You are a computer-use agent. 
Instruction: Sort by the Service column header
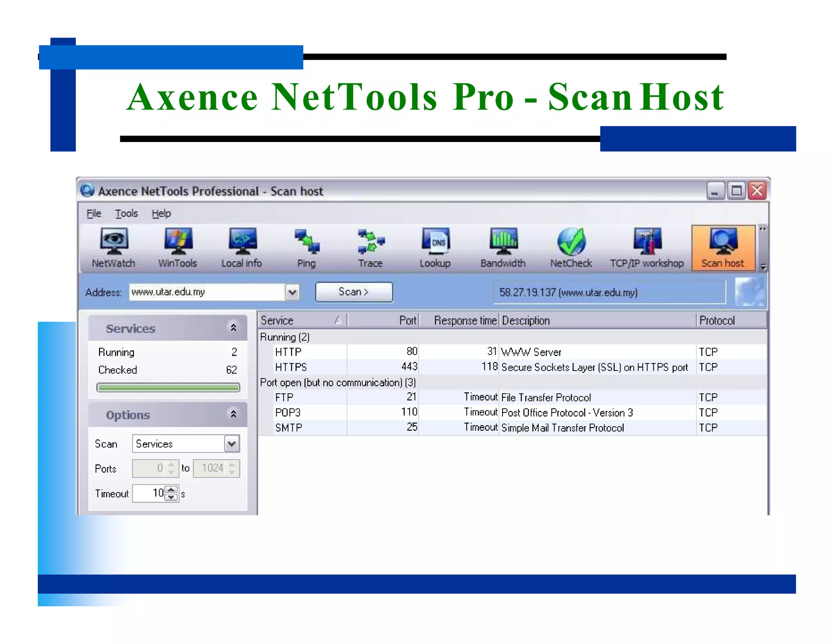[x=303, y=320]
